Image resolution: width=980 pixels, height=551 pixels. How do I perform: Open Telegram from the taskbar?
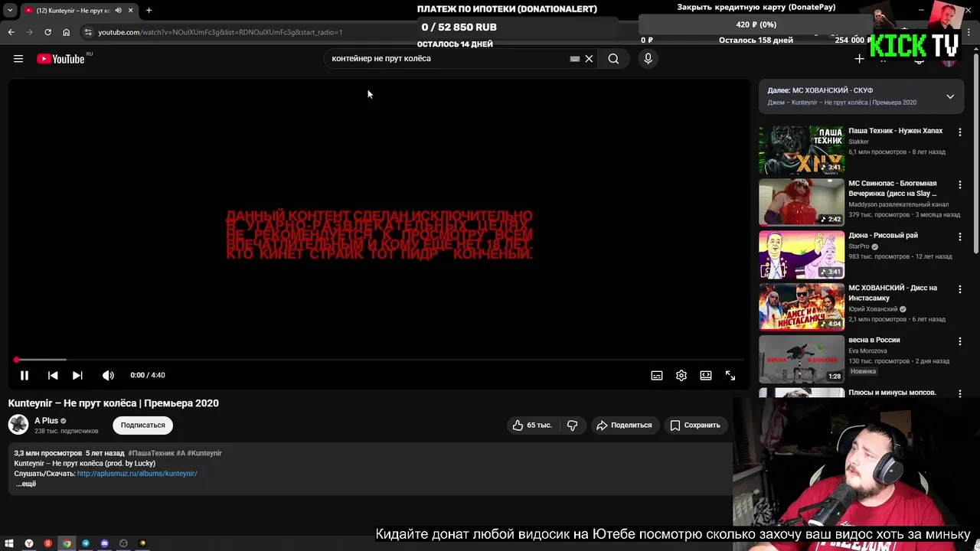86,543
